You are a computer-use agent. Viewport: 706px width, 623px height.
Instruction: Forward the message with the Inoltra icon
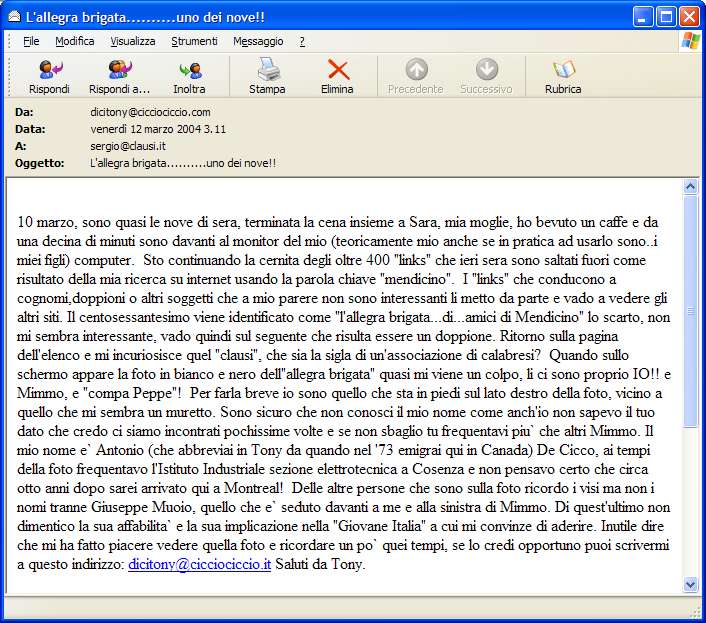pos(190,70)
